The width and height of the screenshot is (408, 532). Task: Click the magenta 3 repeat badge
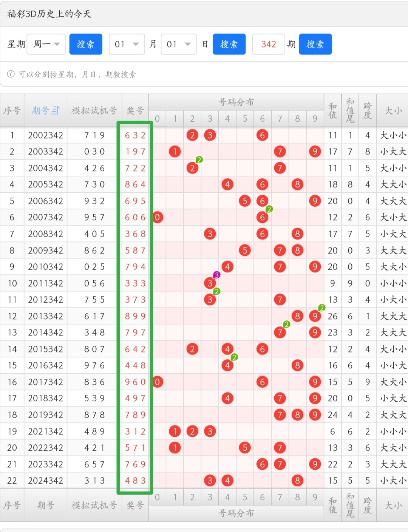point(216,275)
